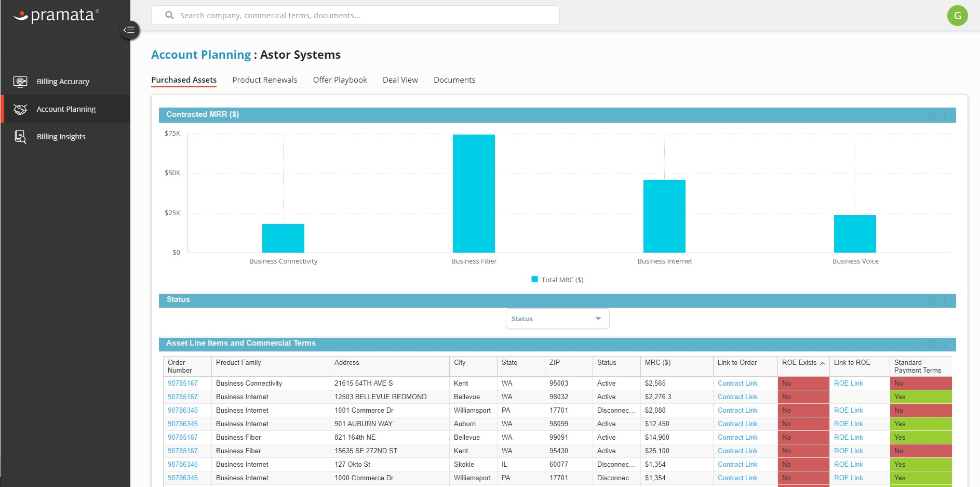Select the Account Planning handshake icon
This screenshot has height=487, width=980.
click(20, 109)
